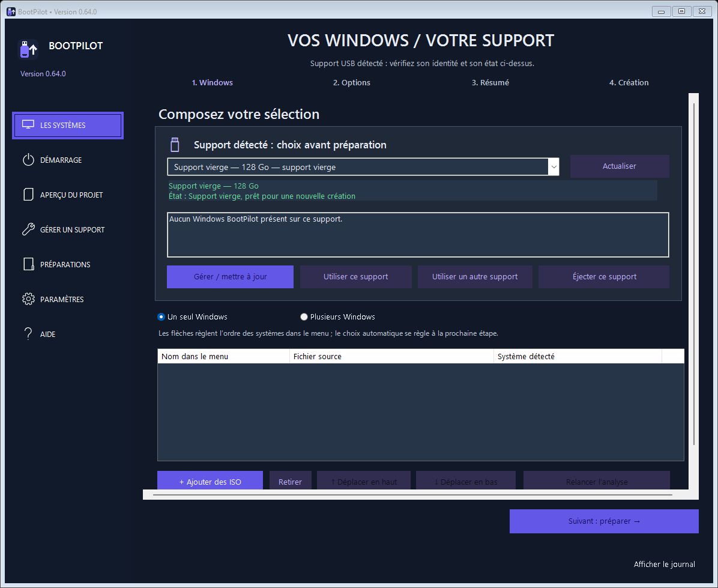Click the BootPilot USB logo icon
This screenshot has height=588, width=718.
(28, 49)
